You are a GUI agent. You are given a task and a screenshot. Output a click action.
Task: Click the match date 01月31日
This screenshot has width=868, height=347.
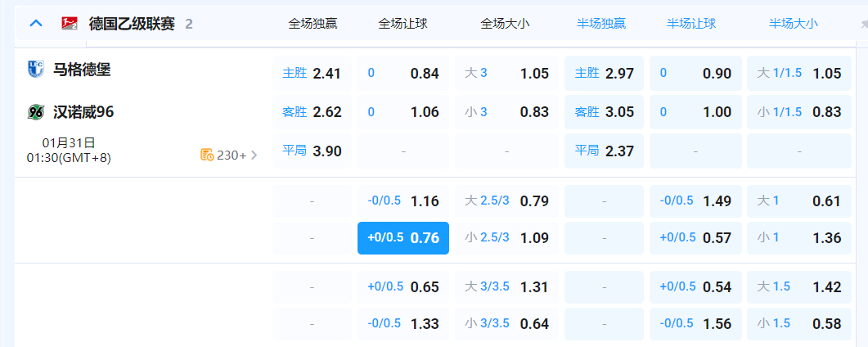(x=69, y=143)
